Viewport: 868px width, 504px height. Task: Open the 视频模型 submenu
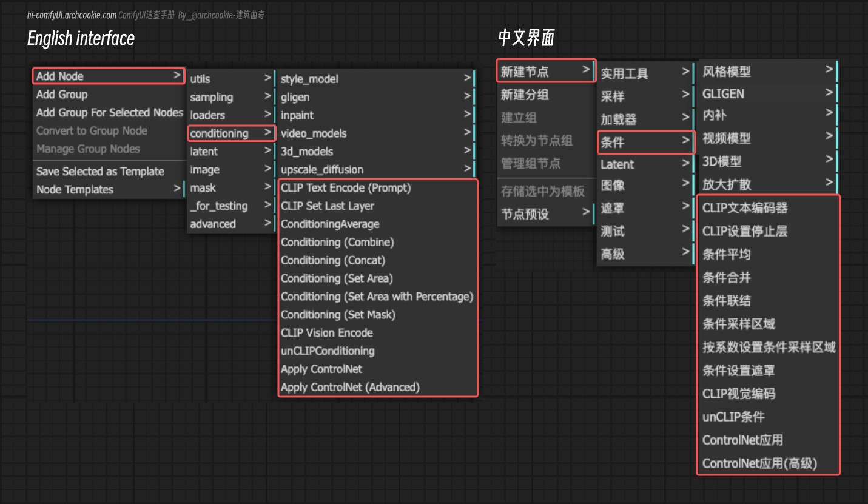point(769,138)
